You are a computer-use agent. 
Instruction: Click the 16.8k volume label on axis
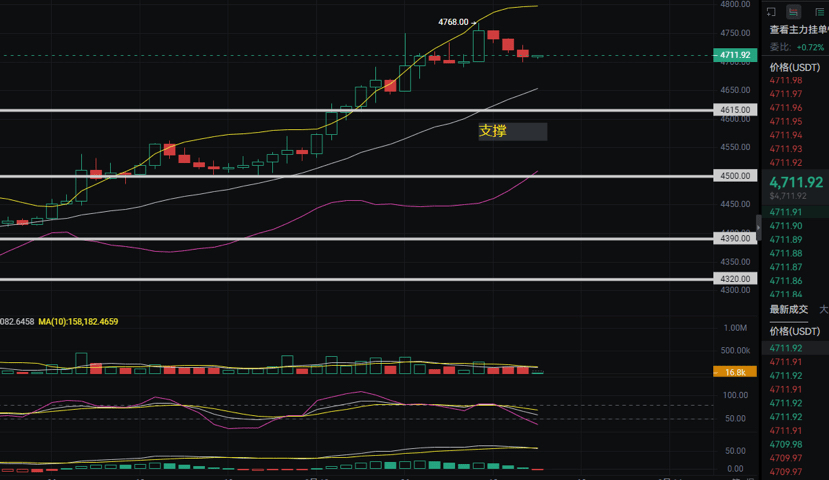coord(734,372)
